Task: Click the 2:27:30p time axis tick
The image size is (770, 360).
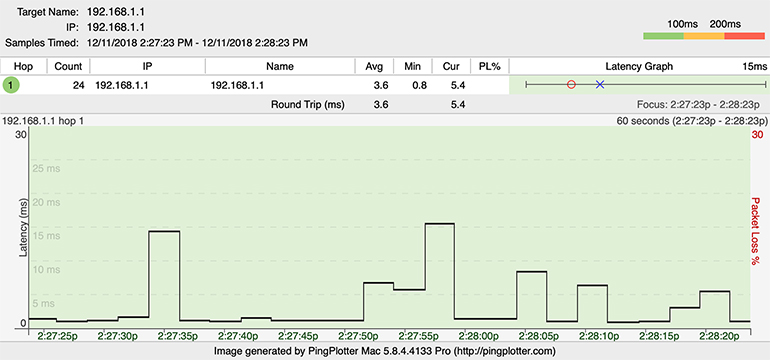Action: (118, 336)
